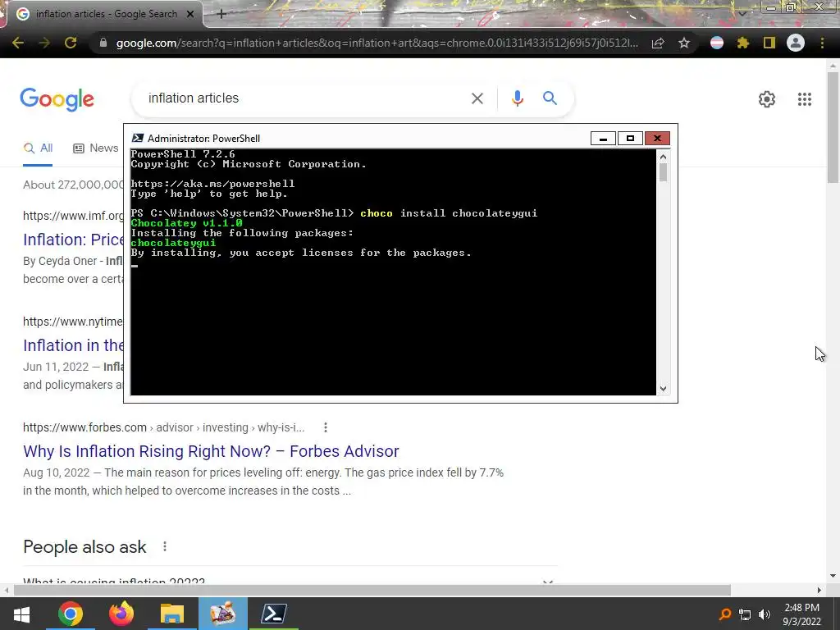Click PowerShell scrollbar up arrow

point(663,157)
